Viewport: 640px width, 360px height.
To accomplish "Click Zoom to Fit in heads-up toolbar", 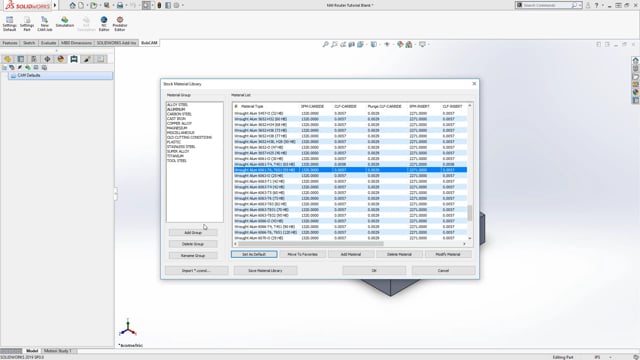I will coord(325,44).
